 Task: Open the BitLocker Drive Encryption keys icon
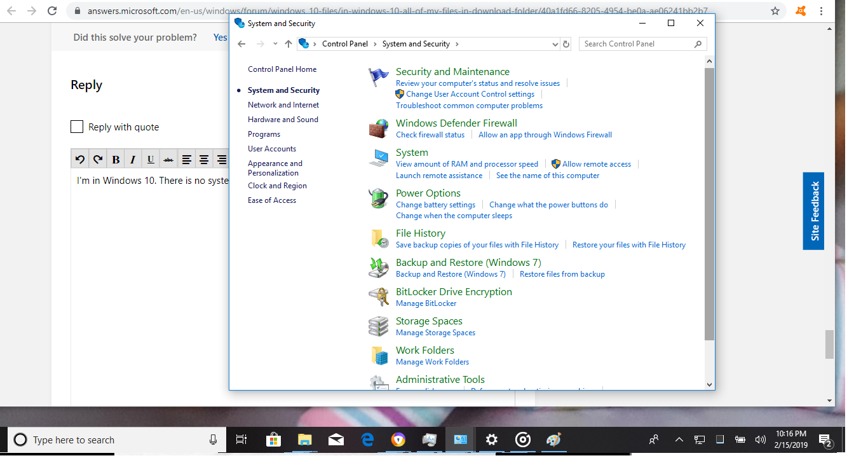[379, 297]
